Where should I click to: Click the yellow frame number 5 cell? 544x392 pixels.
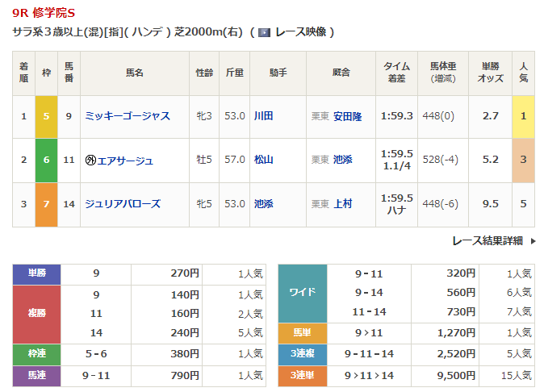(x=46, y=116)
